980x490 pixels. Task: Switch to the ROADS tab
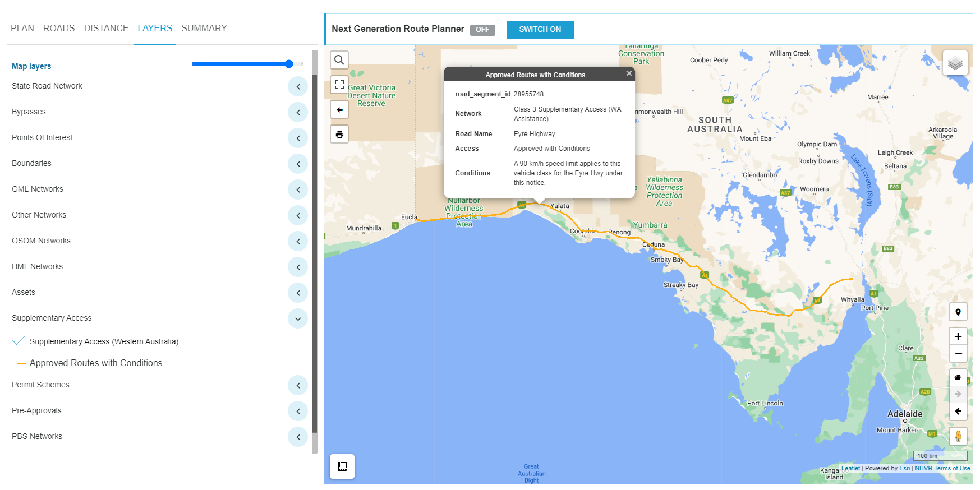click(x=59, y=28)
